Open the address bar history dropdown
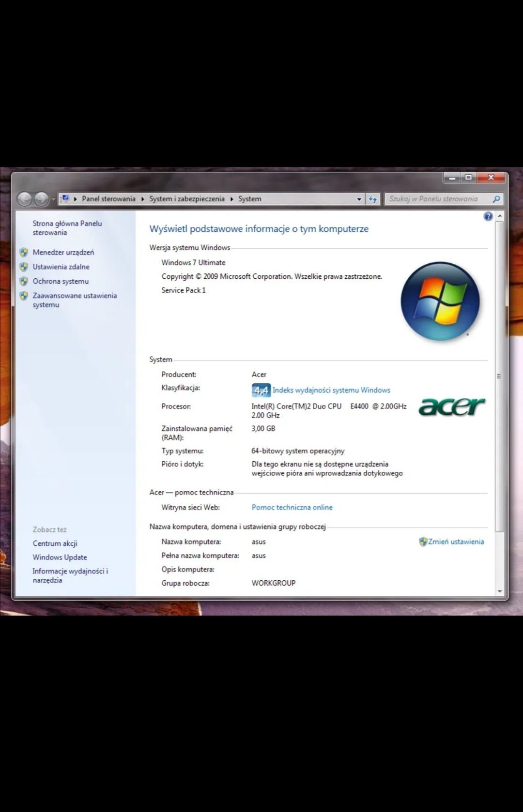This screenshot has width=523, height=812. pos(359,199)
